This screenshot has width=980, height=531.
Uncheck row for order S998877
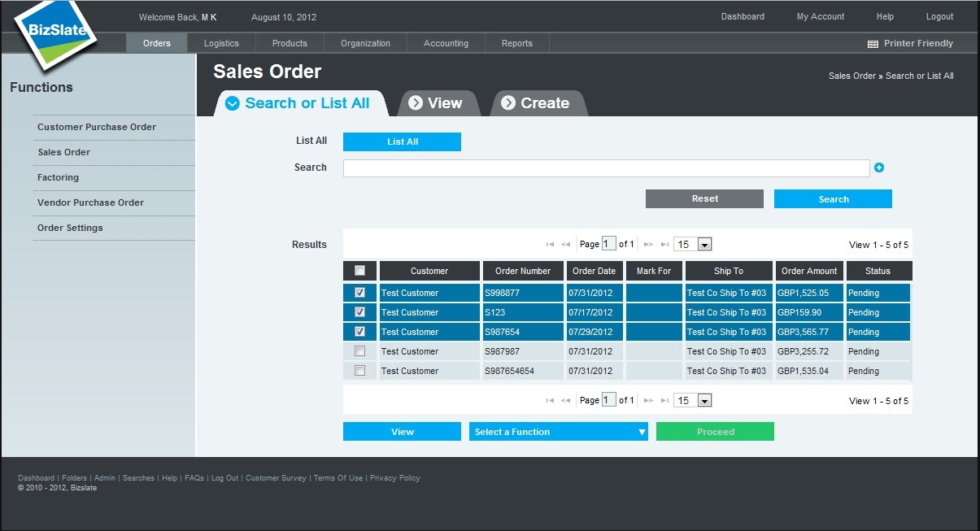pos(359,292)
